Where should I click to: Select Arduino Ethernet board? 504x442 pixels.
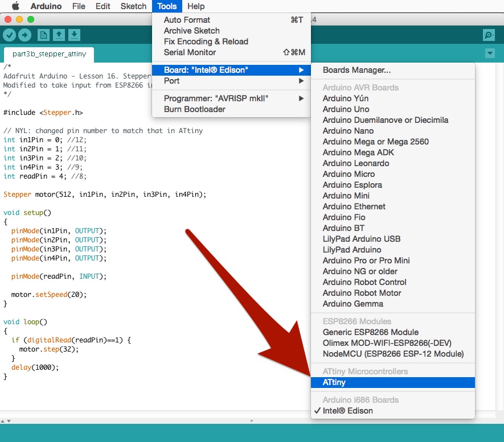393,206
